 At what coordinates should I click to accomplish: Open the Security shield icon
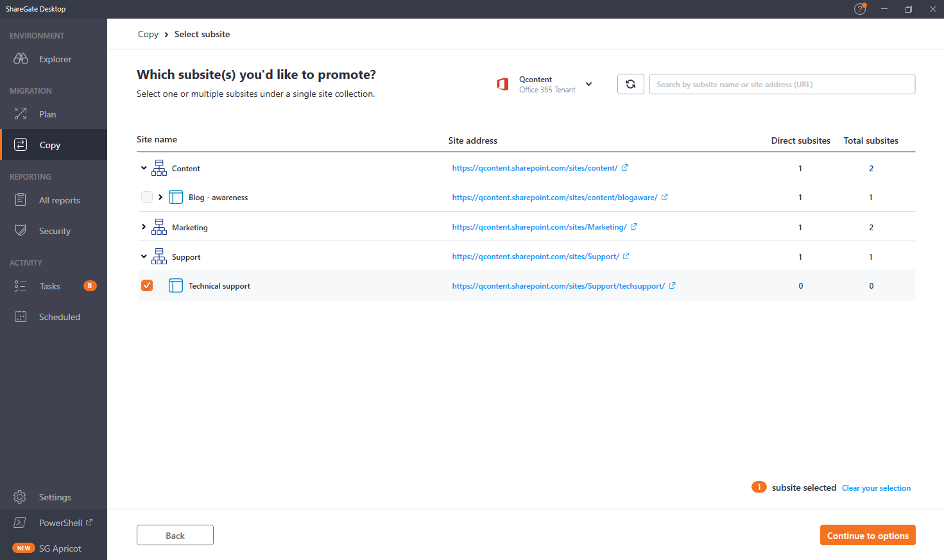(21, 230)
